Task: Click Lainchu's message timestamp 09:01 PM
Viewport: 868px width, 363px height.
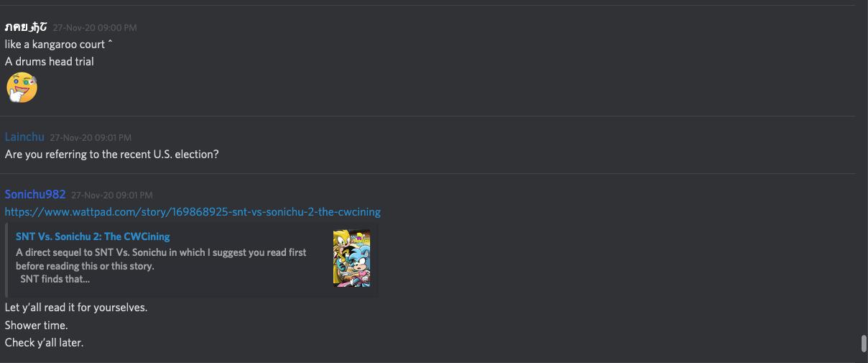Action: [91, 137]
